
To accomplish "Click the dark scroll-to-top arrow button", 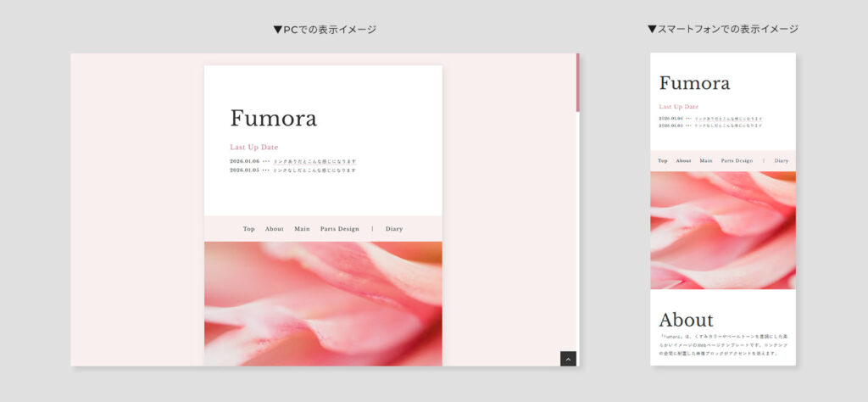I will pyautogui.click(x=568, y=359).
